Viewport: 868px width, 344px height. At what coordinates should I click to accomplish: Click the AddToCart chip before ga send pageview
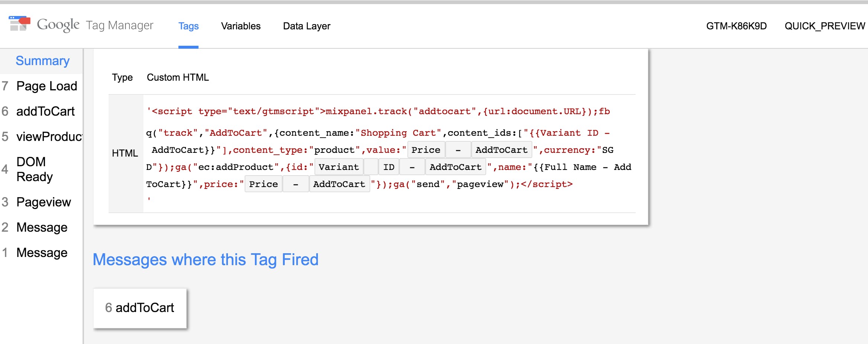click(x=339, y=184)
